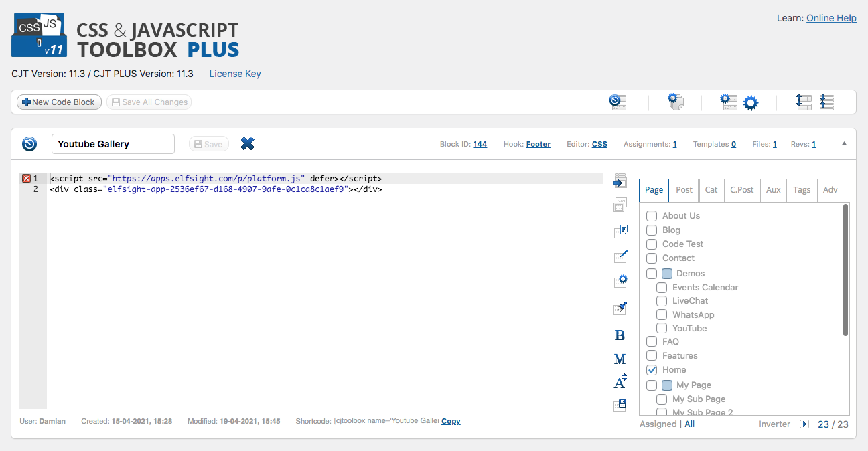
Task: Switch to the Post assignment tab
Action: point(684,190)
